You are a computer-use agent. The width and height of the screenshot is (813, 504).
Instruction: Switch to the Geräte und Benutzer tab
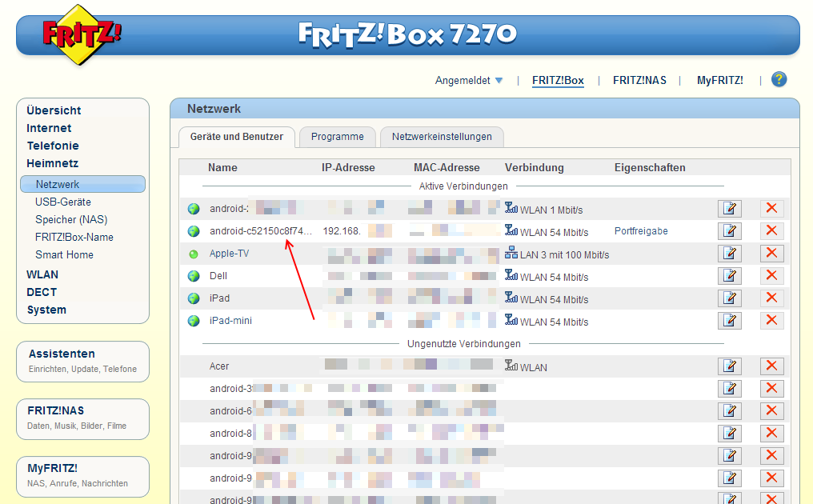pos(236,137)
